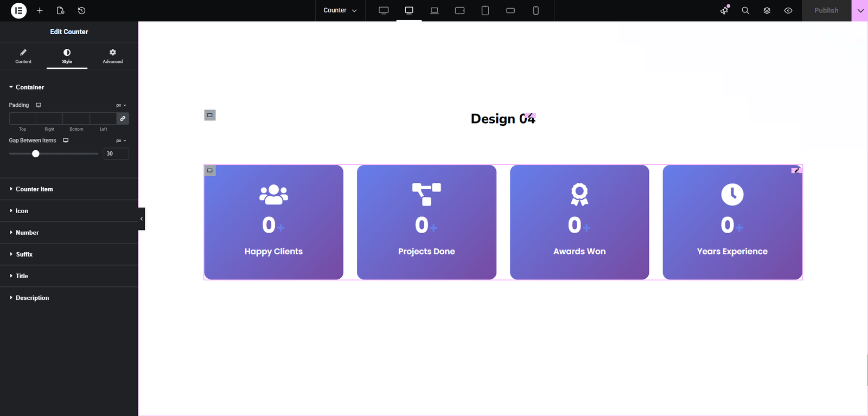Select Mobile landscape device icon

510,10
